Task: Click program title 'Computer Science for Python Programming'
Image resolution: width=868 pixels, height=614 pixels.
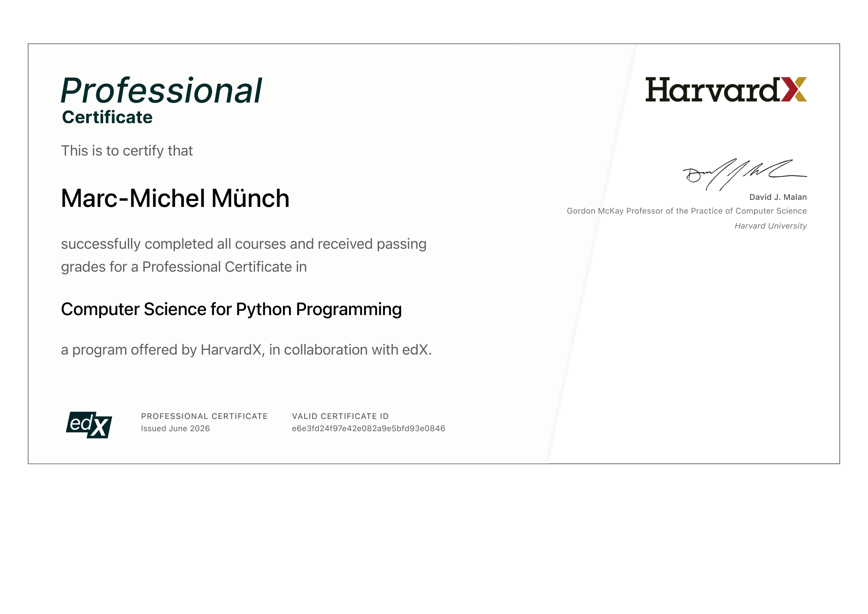Action: 231,309
